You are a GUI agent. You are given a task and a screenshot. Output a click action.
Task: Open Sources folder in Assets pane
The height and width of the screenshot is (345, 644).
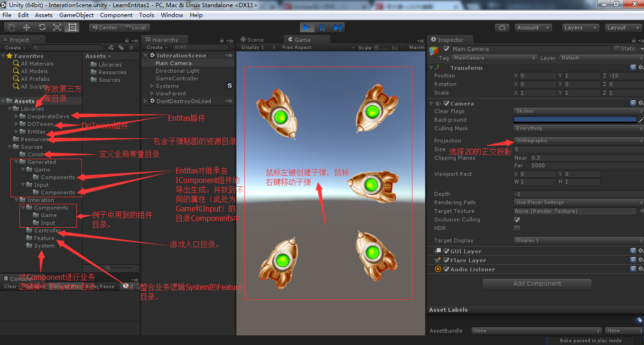(x=105, y=80)
